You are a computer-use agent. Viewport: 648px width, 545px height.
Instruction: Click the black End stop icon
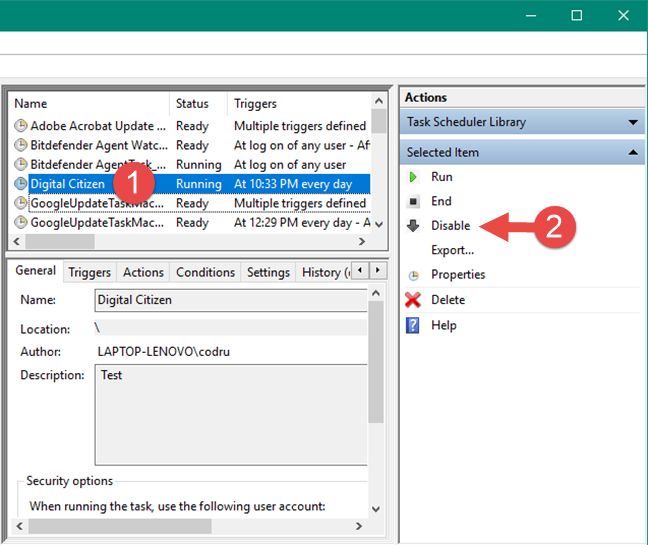(413, 202)
